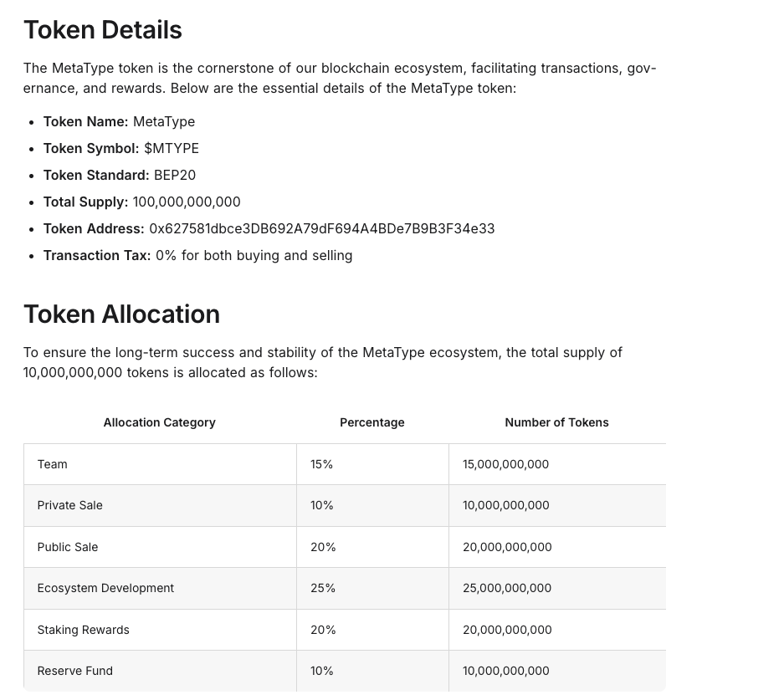Click the Percentage column header
This screenshot has width=784, height=700.
(372, 422)
